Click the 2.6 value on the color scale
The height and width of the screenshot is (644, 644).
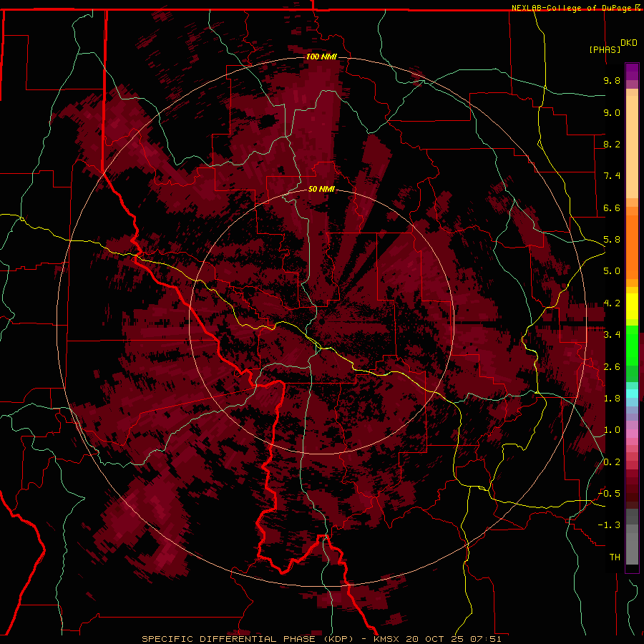point(612,367)
